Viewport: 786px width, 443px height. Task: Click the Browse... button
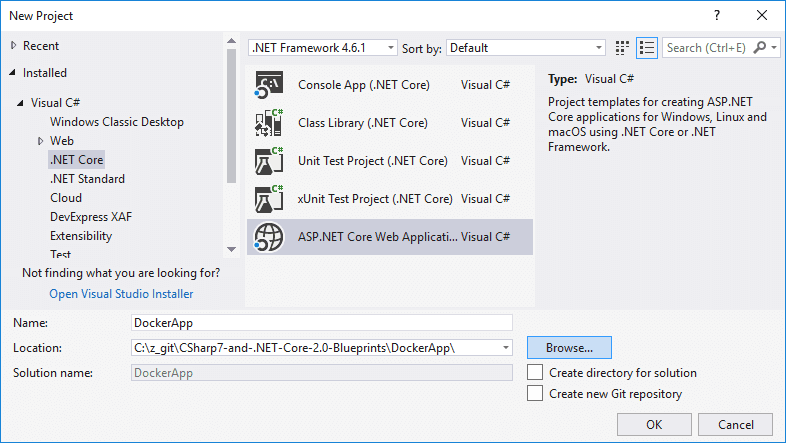point(569,348)
